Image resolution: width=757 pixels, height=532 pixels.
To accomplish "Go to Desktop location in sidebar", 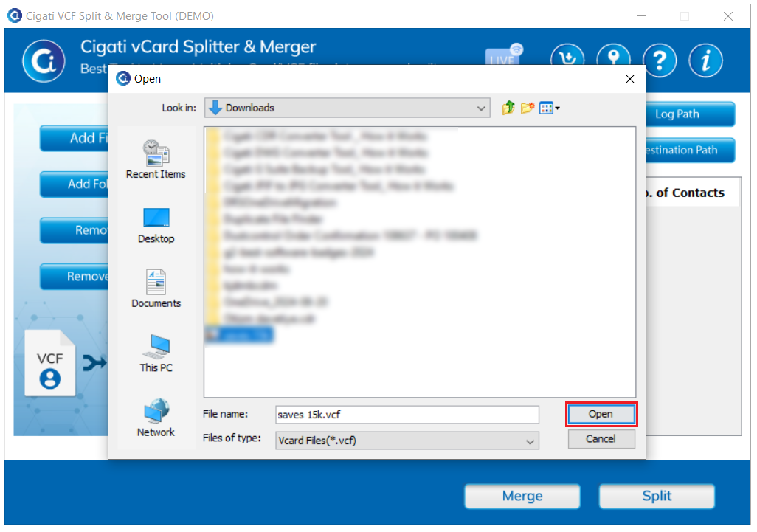I will pos(156,226).
